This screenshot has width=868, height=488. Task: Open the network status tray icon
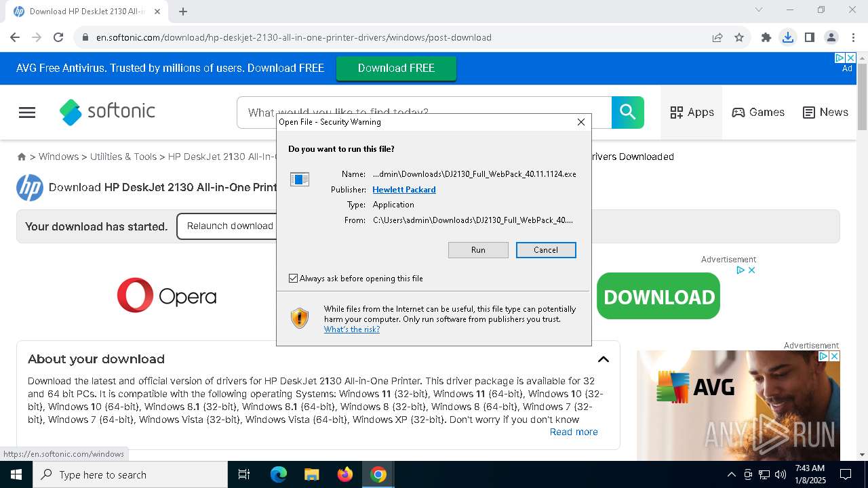point(764,474)
